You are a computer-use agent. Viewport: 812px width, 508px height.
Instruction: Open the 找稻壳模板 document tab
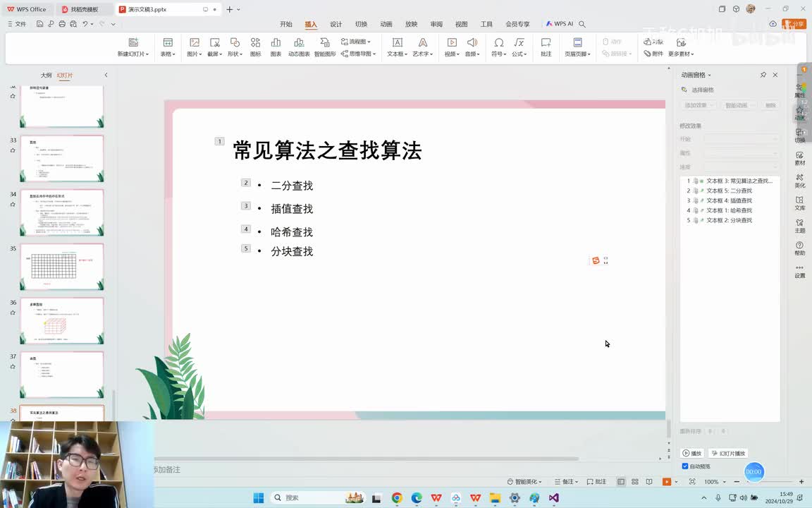(x=84, y=9)
